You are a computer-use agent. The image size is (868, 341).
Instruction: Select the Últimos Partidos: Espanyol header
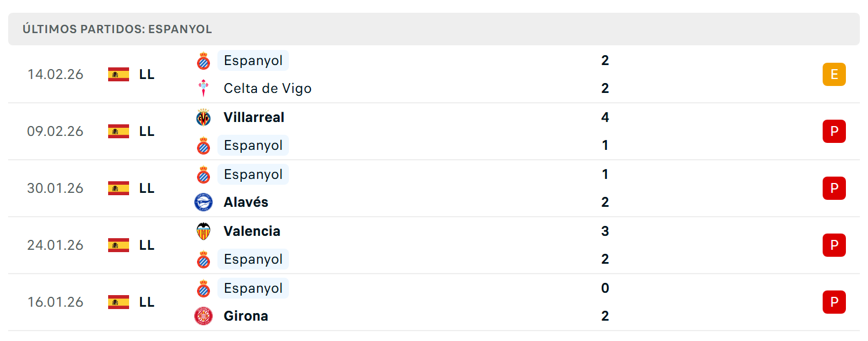pyautogui.click(x=434, y=29)
